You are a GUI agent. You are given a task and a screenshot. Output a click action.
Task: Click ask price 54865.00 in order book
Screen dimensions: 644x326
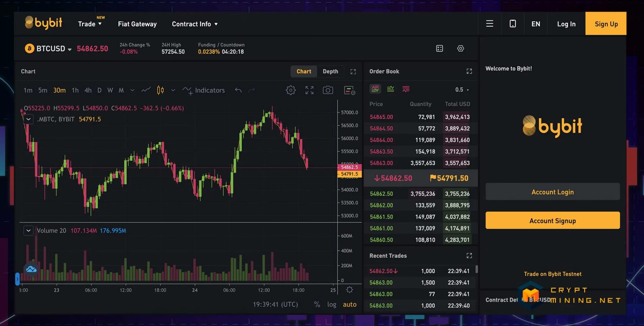381,117
